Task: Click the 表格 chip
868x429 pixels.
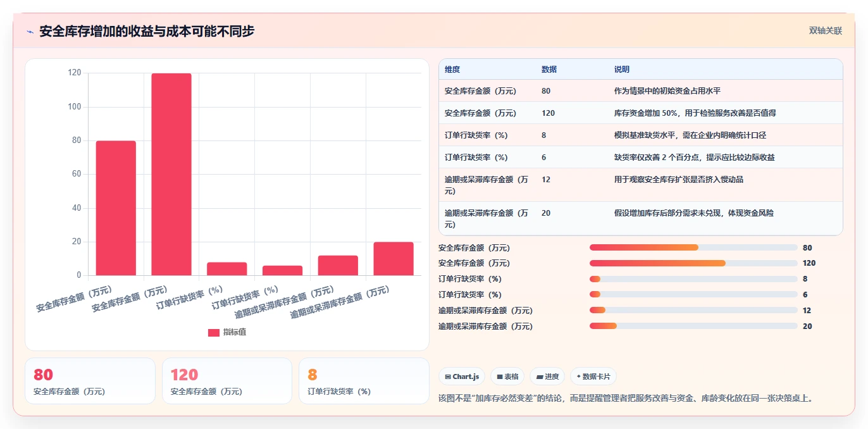Action: tap(507, 376)
